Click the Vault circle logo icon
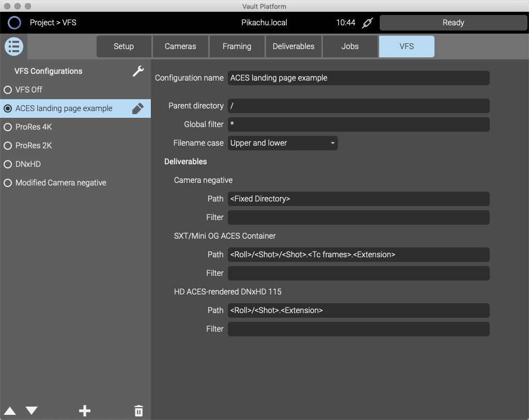 (x=14, y=23)
